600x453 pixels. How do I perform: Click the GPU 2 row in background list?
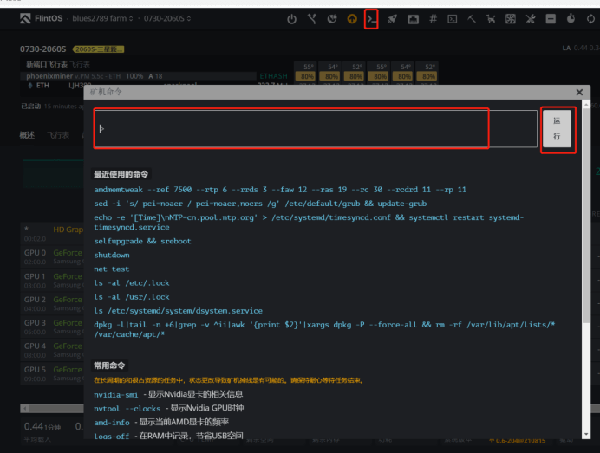click(x=52, y=303)
